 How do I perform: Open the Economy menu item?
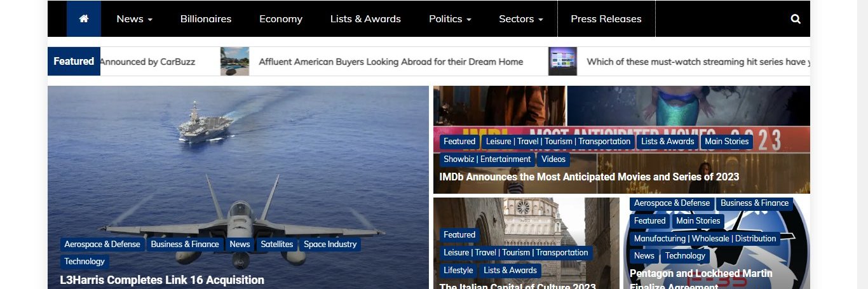[281, 19]
